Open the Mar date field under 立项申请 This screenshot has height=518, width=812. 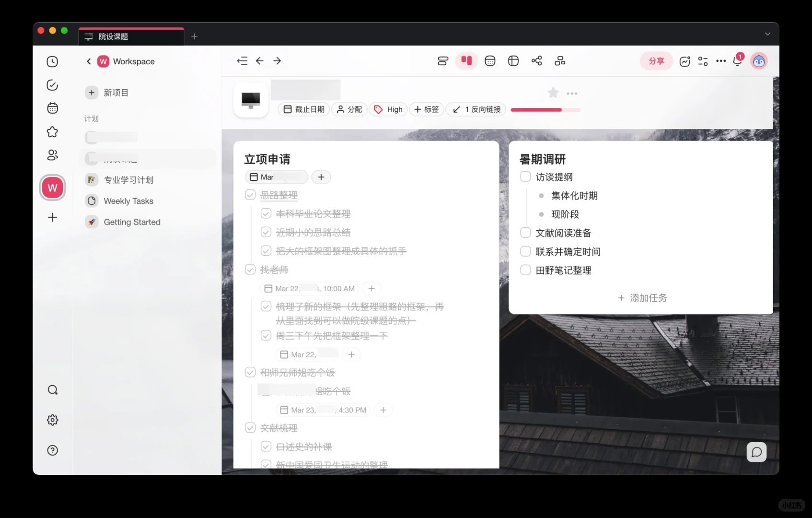(x=276, y=177)
